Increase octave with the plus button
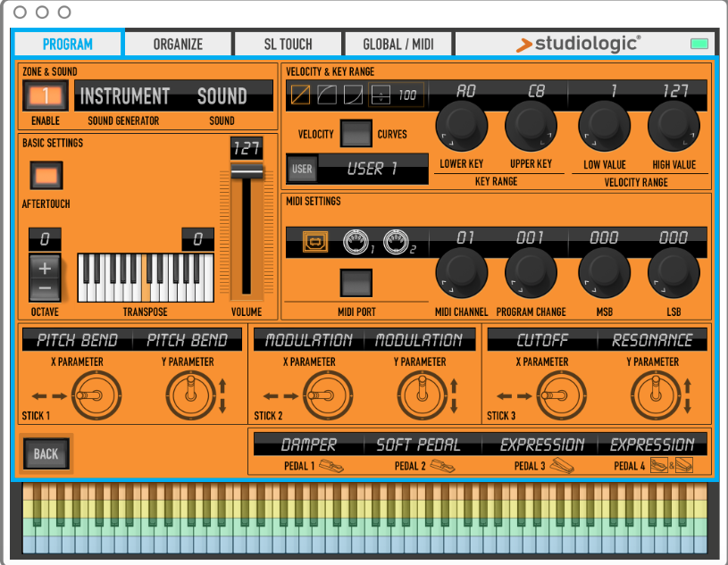 (x=45, y=267)
